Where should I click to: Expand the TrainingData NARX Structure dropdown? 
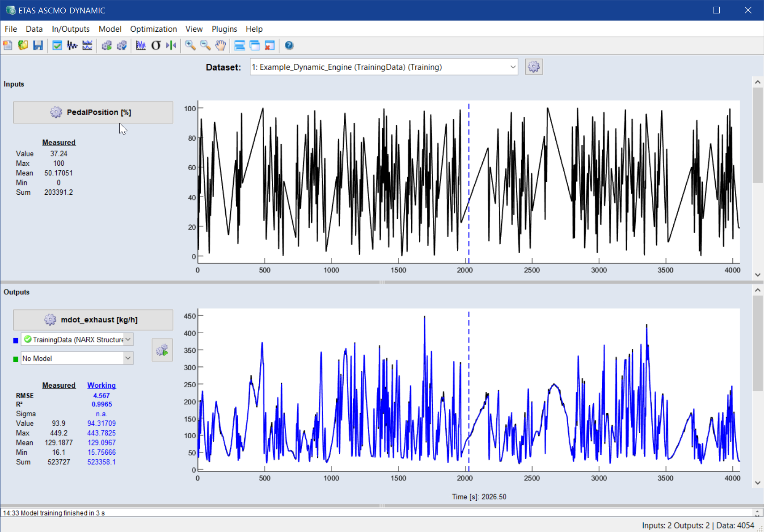(128, 339)
